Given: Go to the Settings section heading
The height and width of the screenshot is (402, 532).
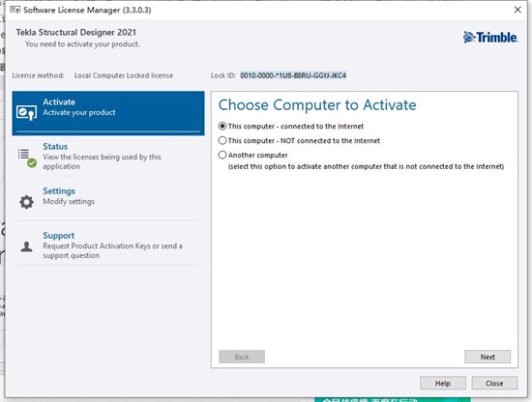Looking at the screenshot, I should [59, 190].
